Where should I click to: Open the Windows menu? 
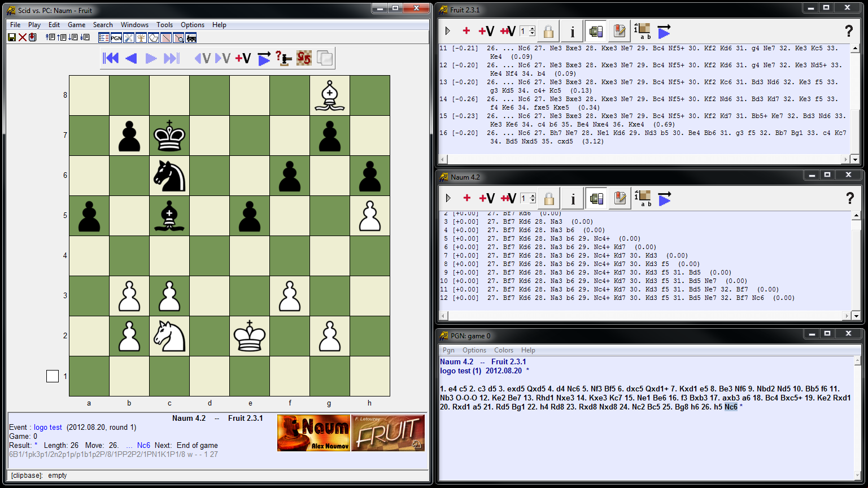(134, 25)
